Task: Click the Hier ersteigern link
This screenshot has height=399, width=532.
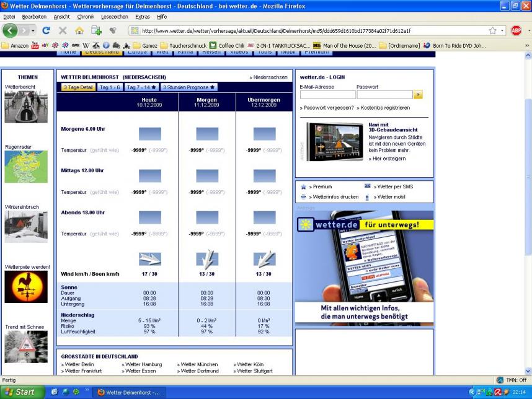Action: tap(387, 159)
